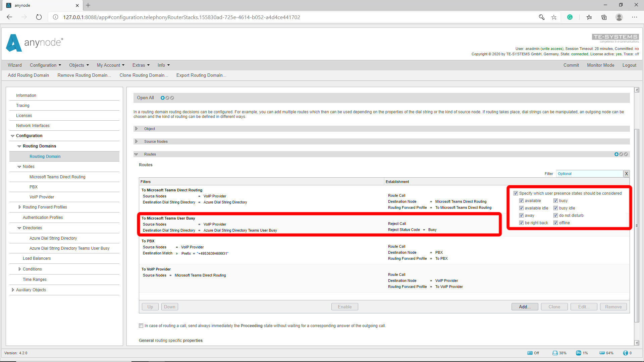
Task: Collapse the Directories tree node
Action: click(19, 228)
